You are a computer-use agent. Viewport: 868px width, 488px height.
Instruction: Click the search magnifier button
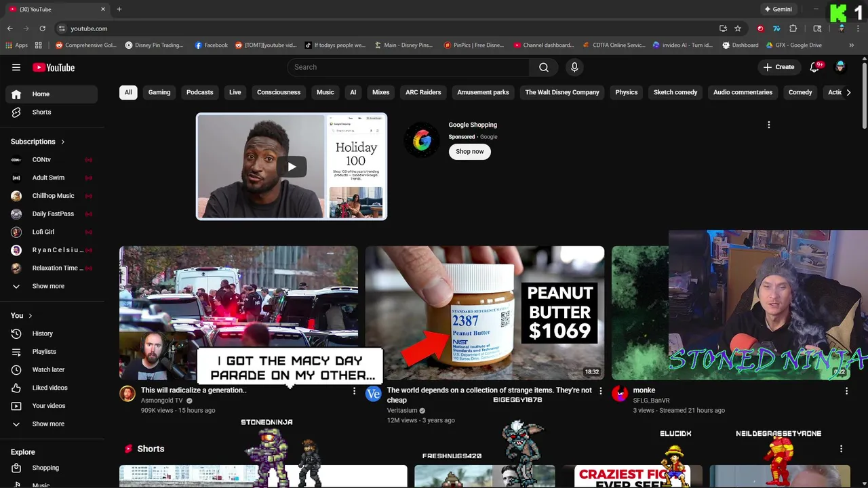543,67
